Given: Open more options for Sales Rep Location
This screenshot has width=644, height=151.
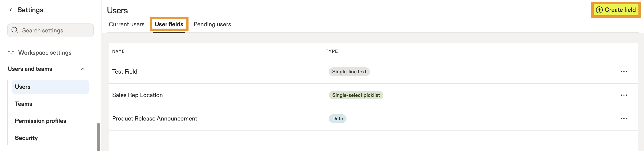Looking at the screenshot, I should coord(624,95).
